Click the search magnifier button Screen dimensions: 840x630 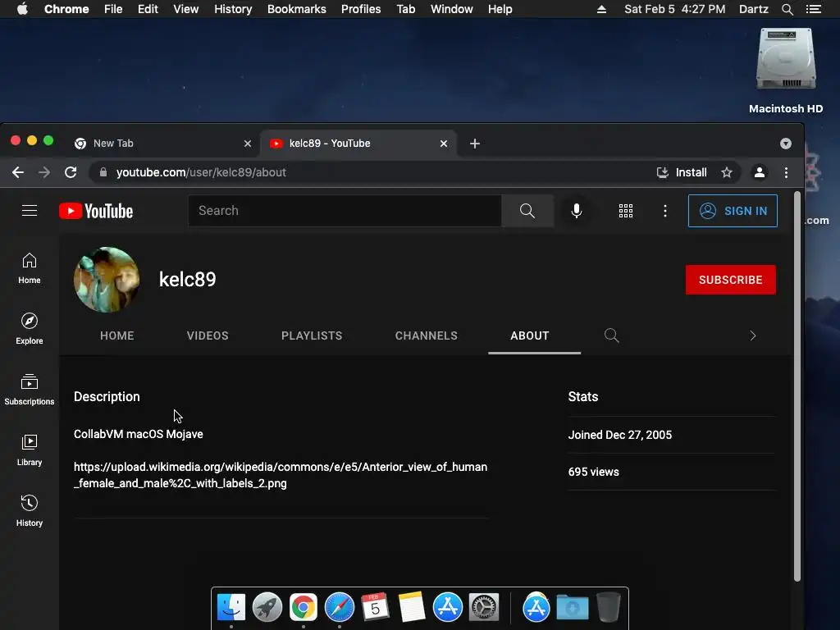point(527,211)
